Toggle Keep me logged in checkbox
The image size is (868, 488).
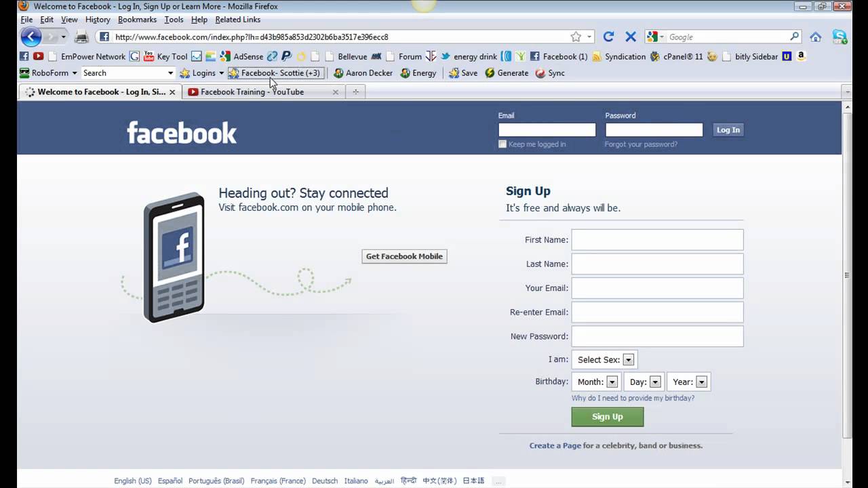(502, 144)
